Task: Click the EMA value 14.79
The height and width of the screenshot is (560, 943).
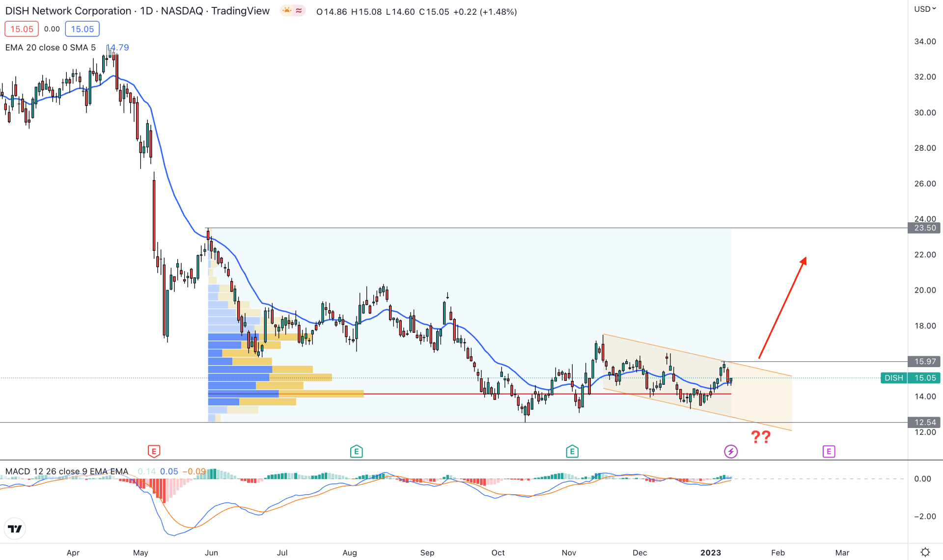Action: (x=118, y=48)
